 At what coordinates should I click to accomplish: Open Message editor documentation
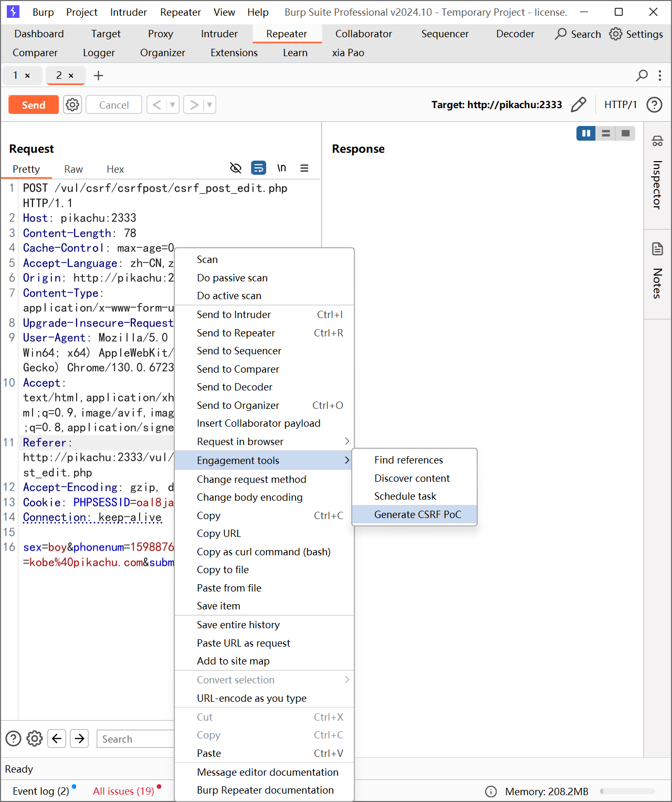264,772
